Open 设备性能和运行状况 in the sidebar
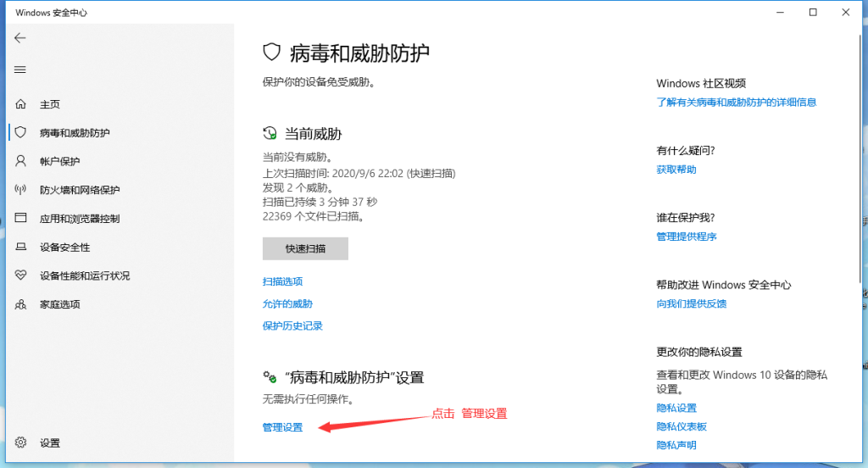Screen dimensions: 868x468 [x=85, y=276]
